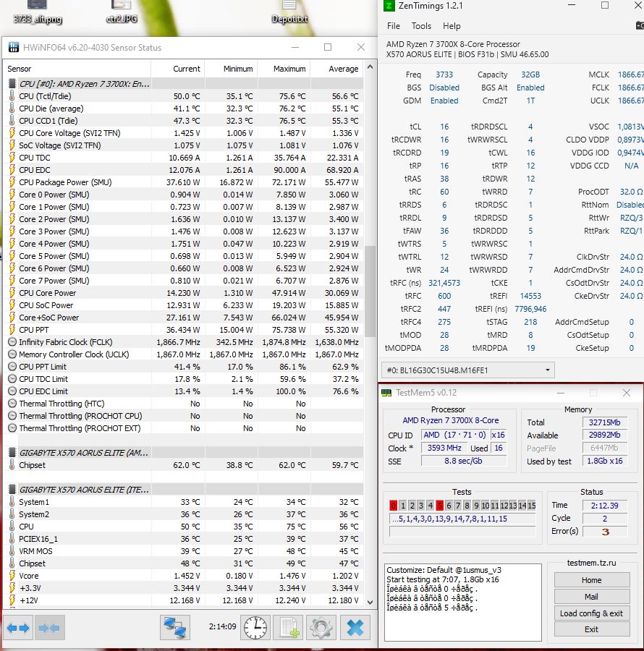Select Vcore sensor row
This screenshot has height=651, width=644.
[x=183, y=576]
